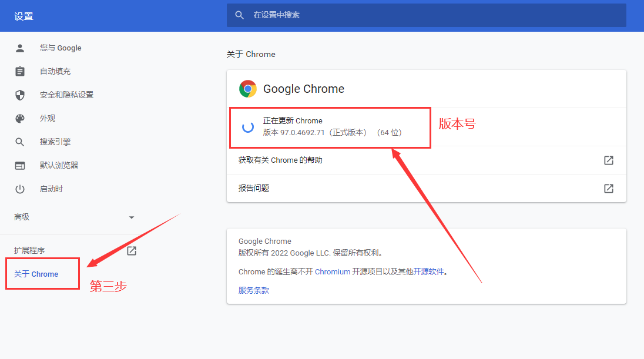Viewport: 644px width, 359px height.
Task: Open the 开源软件 link
Action: pos(428,271)
